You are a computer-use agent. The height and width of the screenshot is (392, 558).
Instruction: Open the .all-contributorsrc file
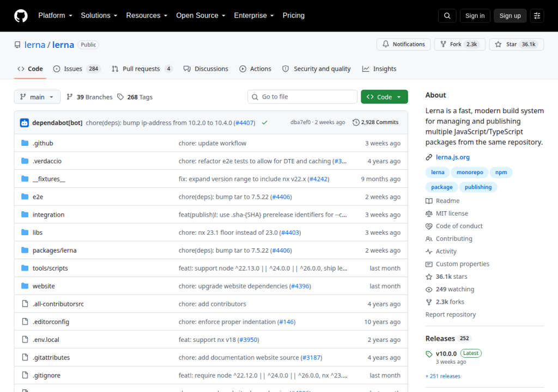click(58, 304)
